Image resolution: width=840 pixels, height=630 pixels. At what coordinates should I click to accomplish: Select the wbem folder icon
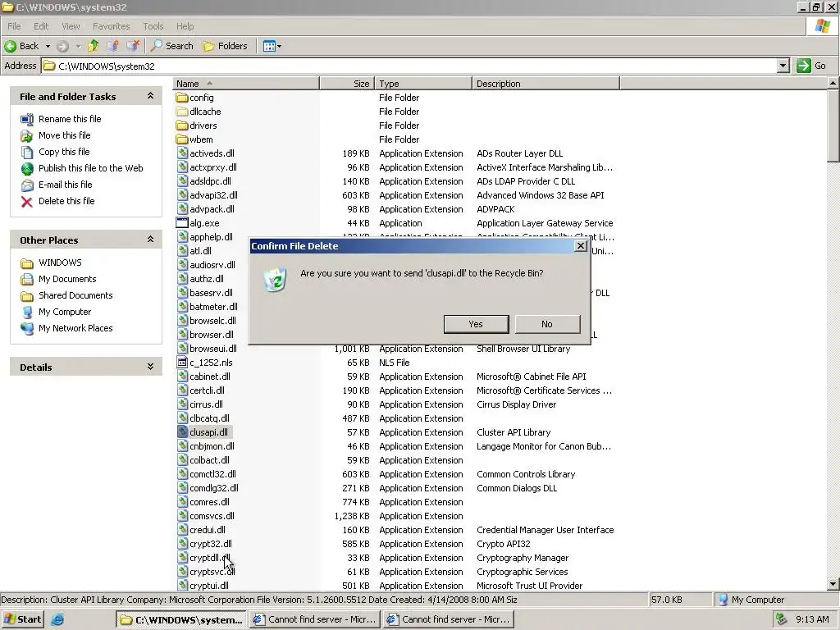pyautogui.click(x=182, y=139)
